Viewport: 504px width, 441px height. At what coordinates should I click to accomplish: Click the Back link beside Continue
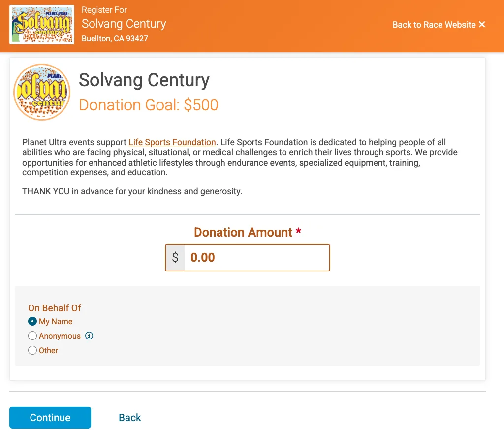(x=130, y=418)
